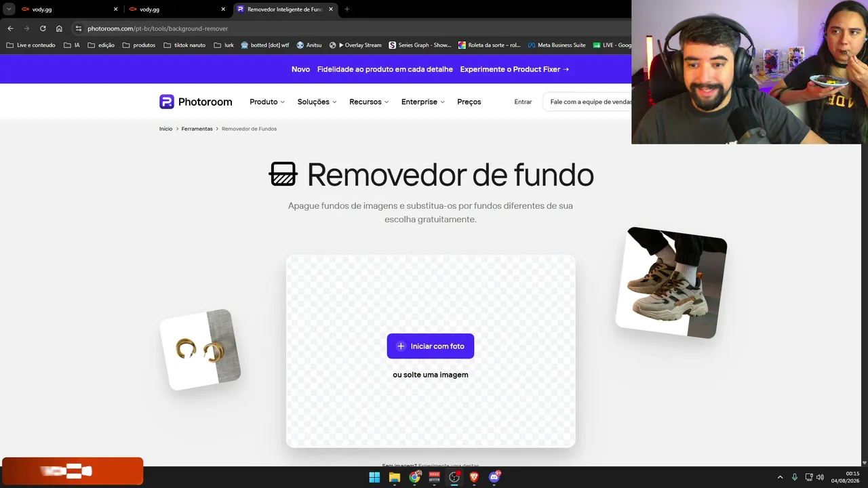Click Fale com a equipe de vendas button

[587, 102]
